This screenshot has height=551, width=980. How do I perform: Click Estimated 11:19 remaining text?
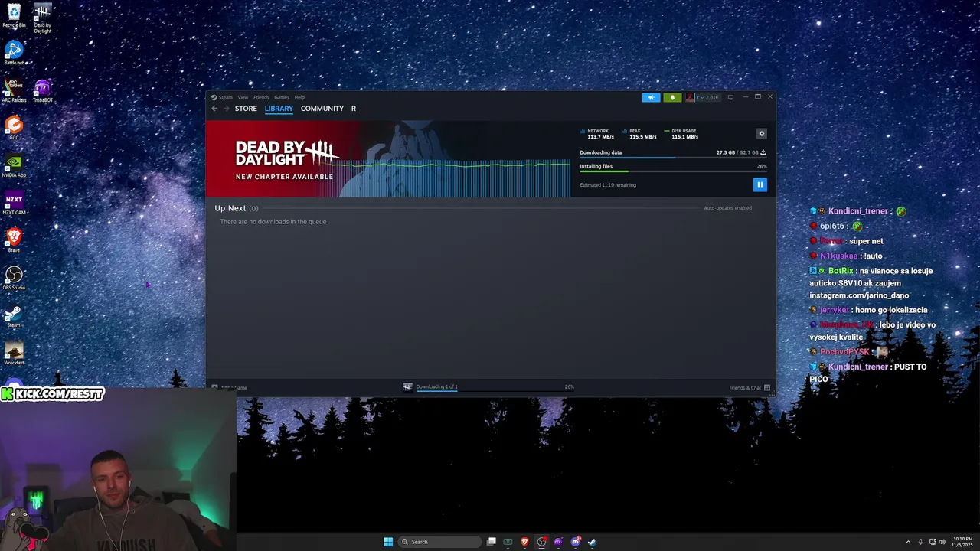click(608, 184)
